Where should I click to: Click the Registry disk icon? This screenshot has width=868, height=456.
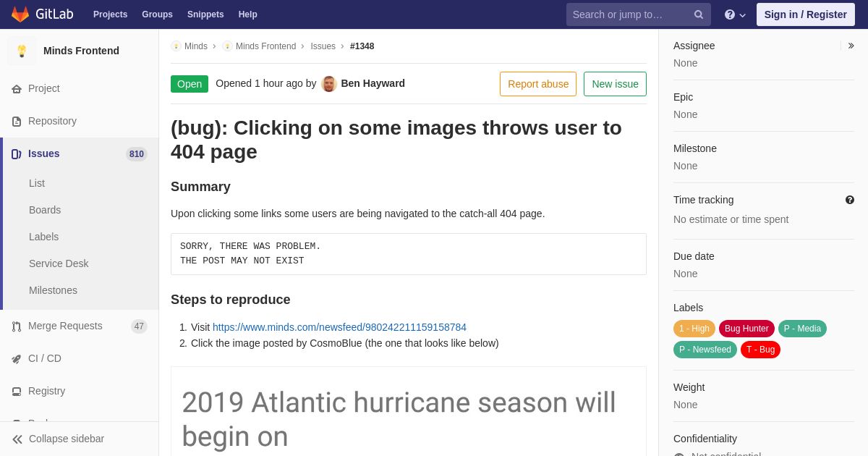click(x=17, y=392)
